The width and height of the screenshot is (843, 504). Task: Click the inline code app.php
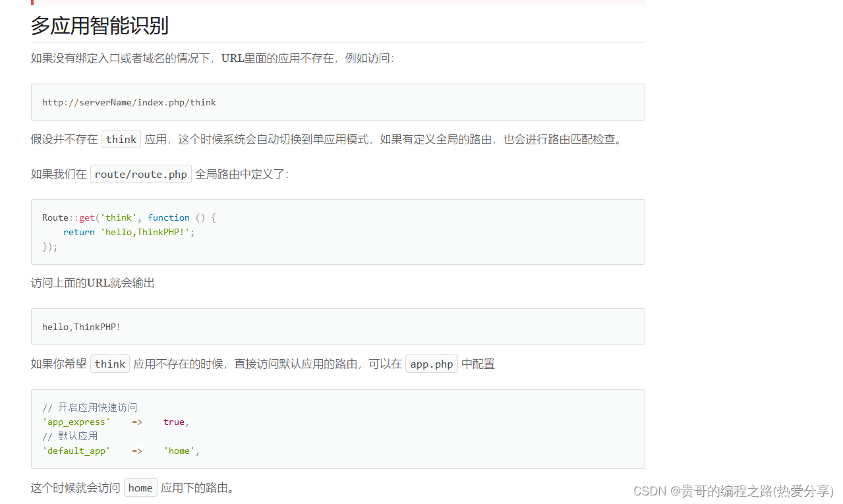tap(431, 363)
